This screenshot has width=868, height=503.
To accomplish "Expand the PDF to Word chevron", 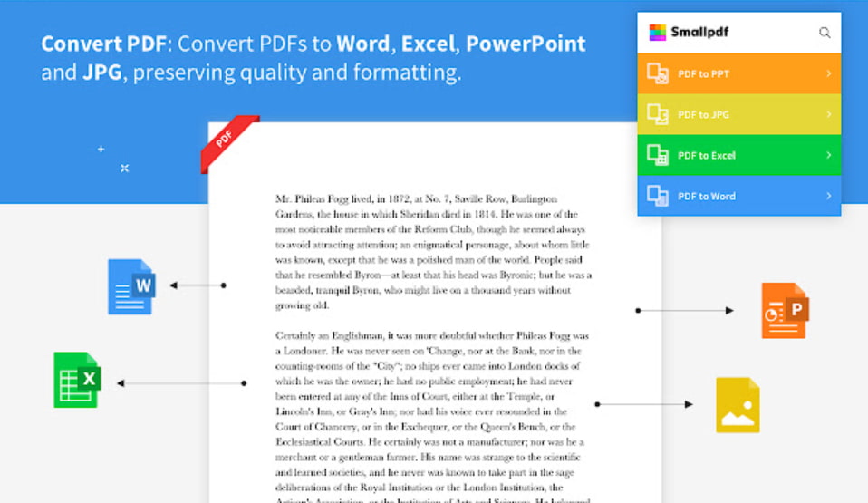I will [x=829, y=196].
